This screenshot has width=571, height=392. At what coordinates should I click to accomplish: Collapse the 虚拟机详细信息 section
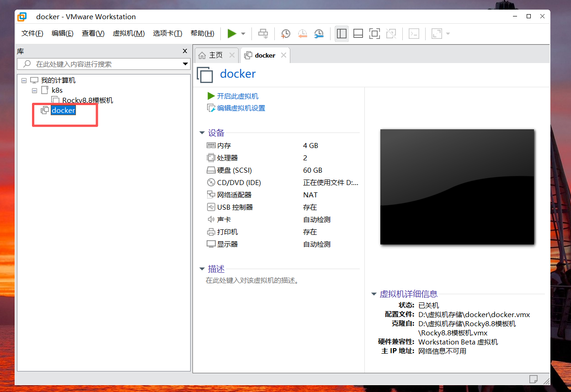point(374,294)
